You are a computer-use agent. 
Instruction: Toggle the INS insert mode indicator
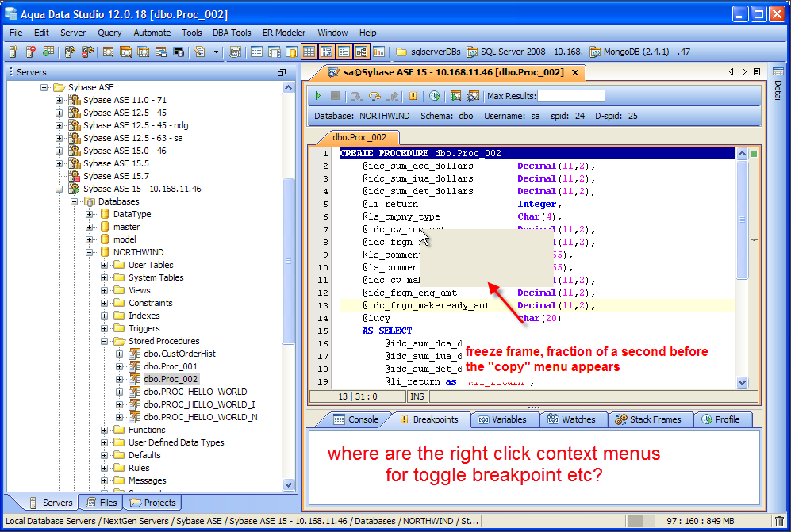[417, 396]
